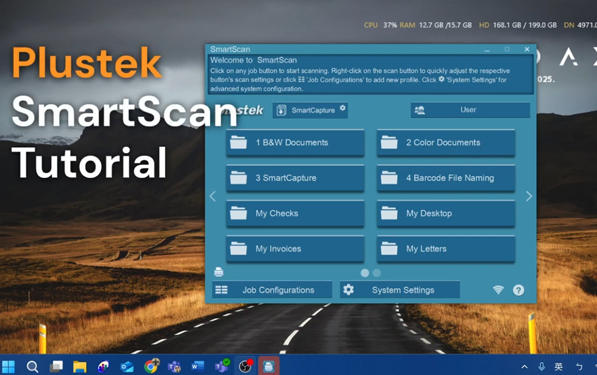597x375 pixels.
Task: Close the SmartScan window
Action: point(527,49)
